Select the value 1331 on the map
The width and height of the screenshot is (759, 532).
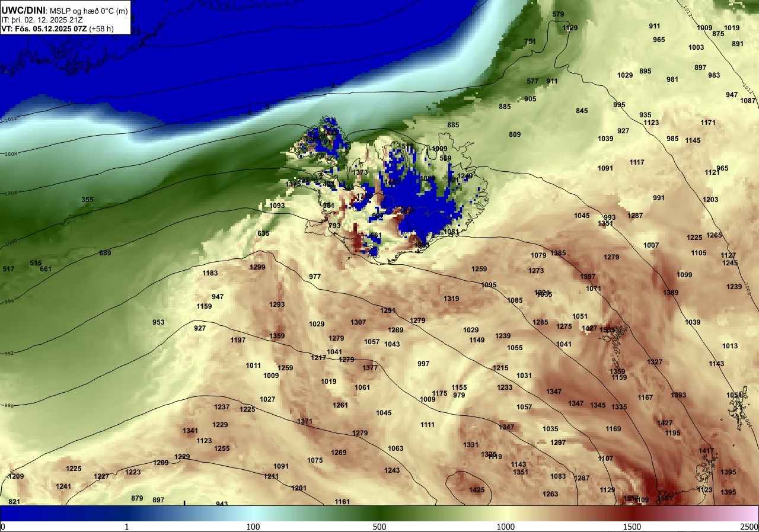[471, 445]
